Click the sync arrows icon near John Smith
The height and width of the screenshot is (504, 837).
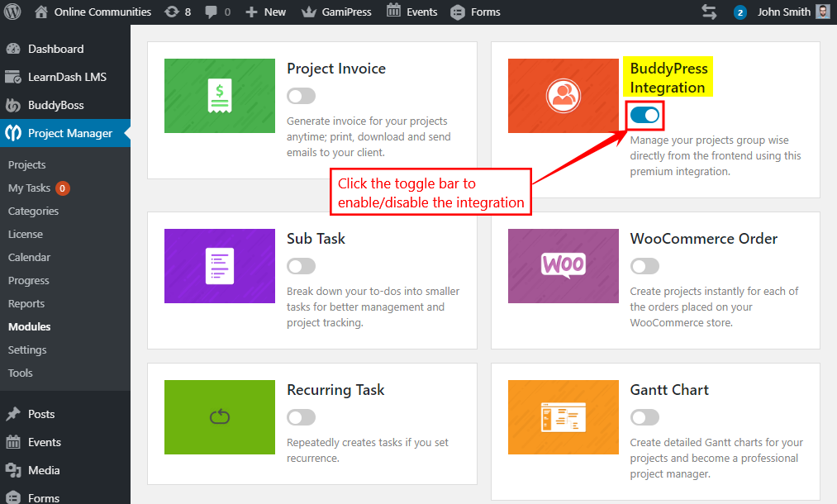pos(709,12)
